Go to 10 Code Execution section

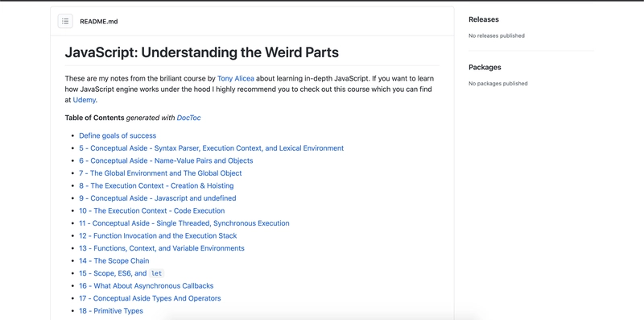pos(152,211)
